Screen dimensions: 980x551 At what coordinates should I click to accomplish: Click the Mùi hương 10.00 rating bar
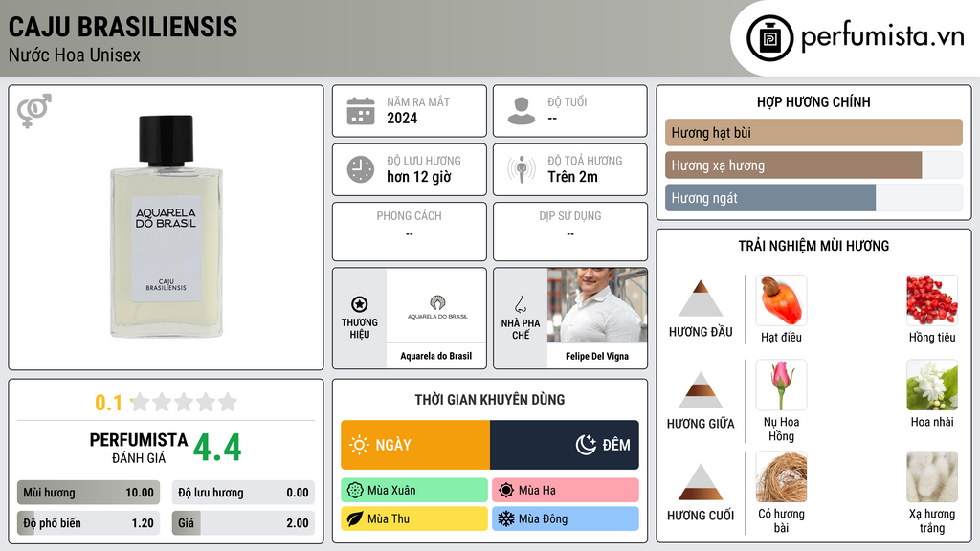[89, 493]
